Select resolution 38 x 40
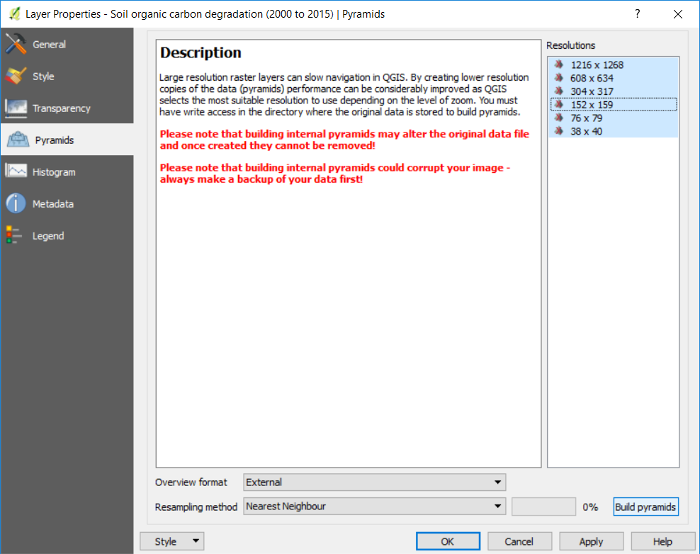 613,131
